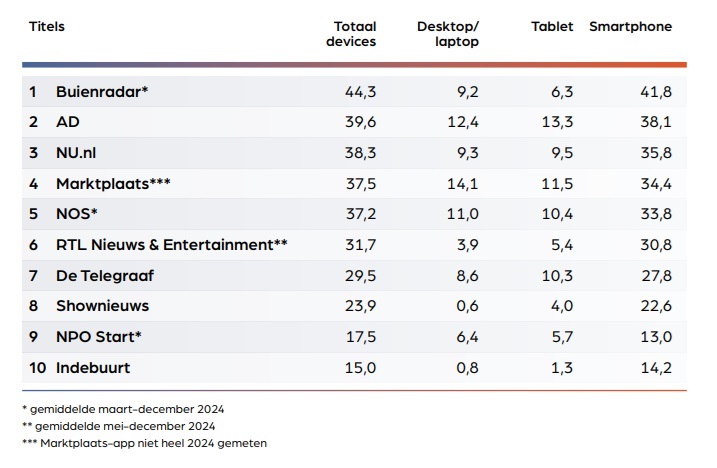Click NU.nl total value 38,3
Screen dimensions: 717x468
(360, 153)
